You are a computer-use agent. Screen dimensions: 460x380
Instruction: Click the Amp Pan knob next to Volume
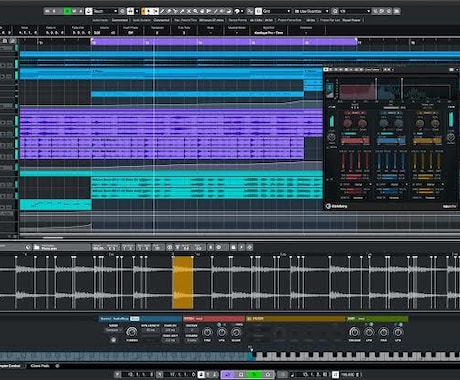click(384, 332)
